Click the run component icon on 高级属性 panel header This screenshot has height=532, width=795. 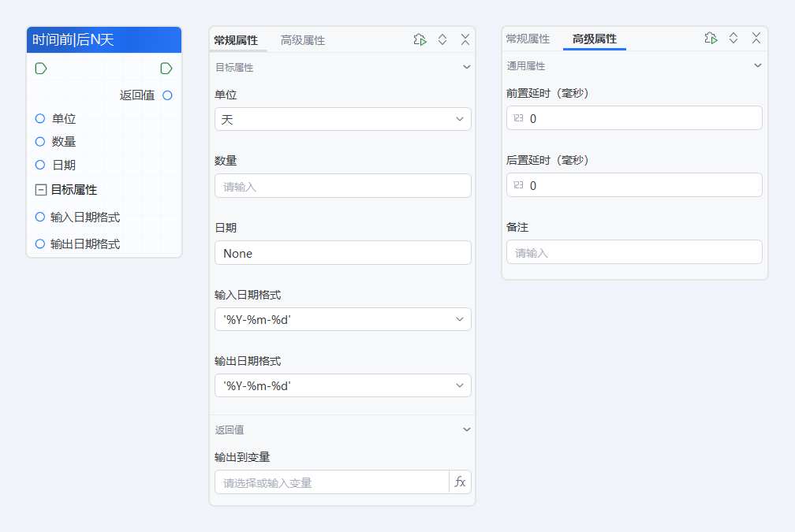[x=711, y=38]
